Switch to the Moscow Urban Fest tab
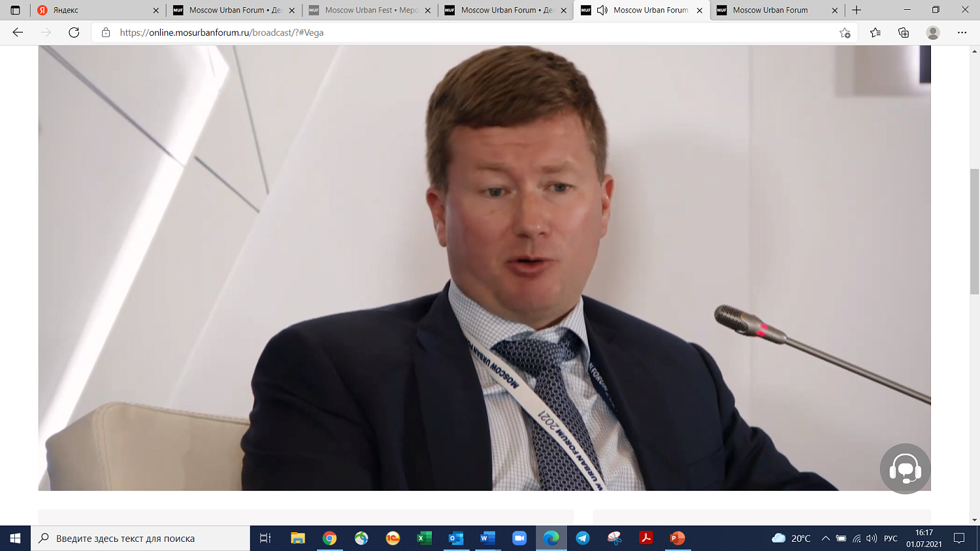This screenshot has width=980, height=551. [x=369, y=10]
